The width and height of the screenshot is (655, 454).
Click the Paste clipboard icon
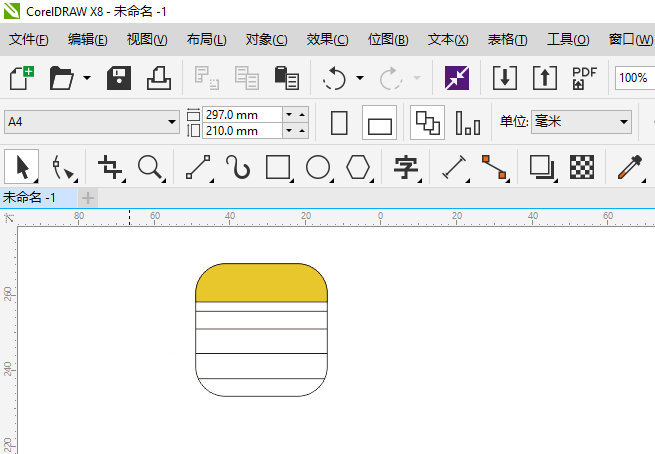286,78
